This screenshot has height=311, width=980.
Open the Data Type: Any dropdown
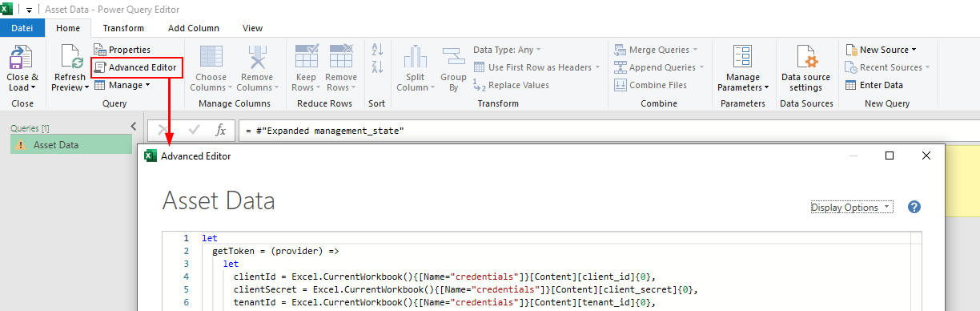pos(507,50)
